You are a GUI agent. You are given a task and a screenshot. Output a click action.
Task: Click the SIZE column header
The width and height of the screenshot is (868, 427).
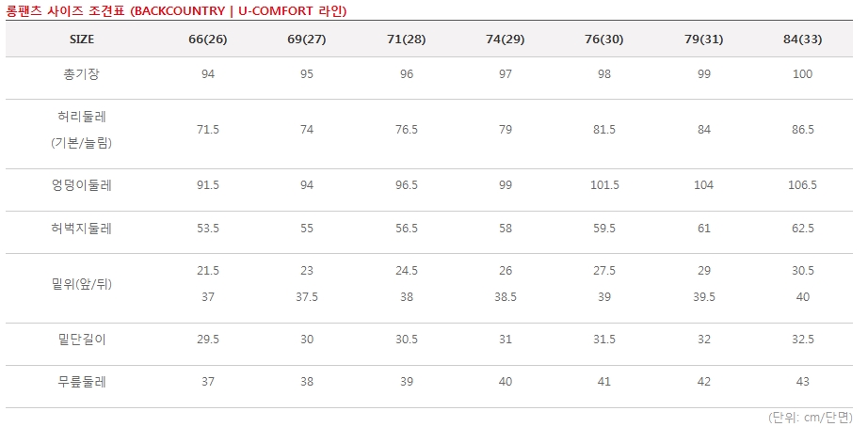click(82, 40)
